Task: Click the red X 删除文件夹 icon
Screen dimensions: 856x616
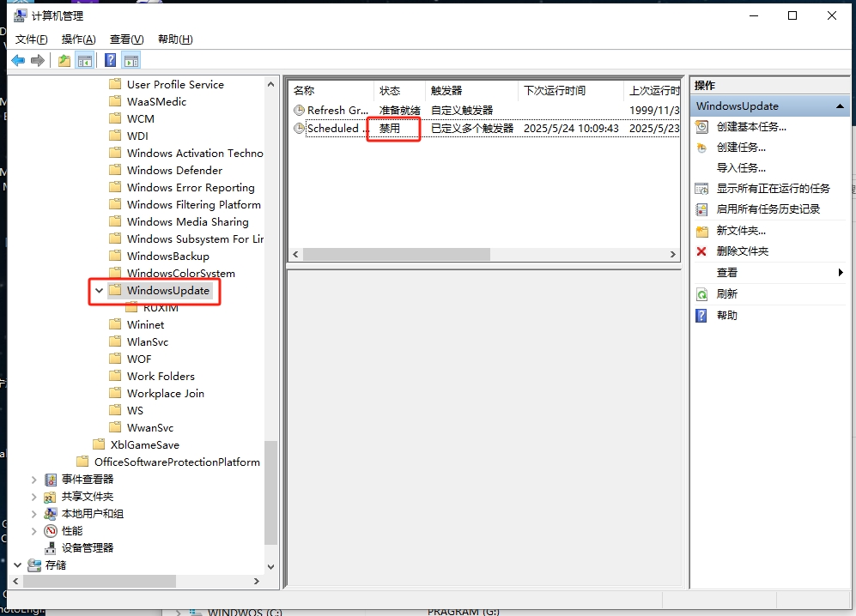Action: coord(701,251)
